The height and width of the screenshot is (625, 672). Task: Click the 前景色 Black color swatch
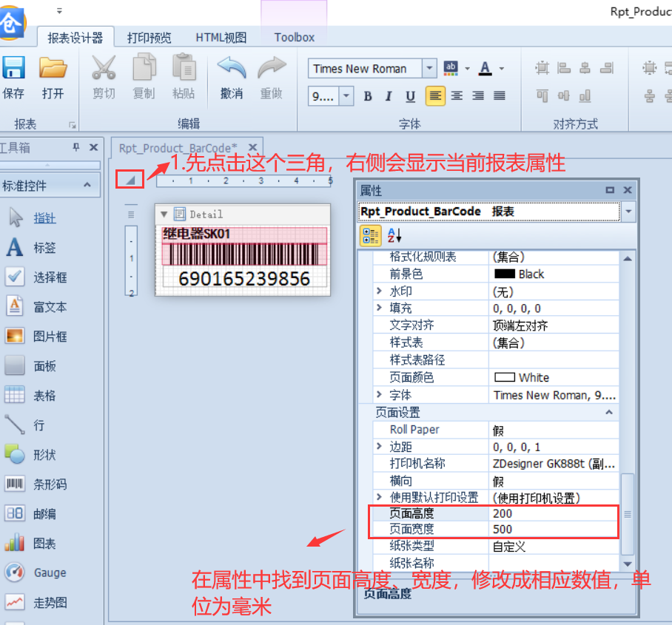coord(505,274)
